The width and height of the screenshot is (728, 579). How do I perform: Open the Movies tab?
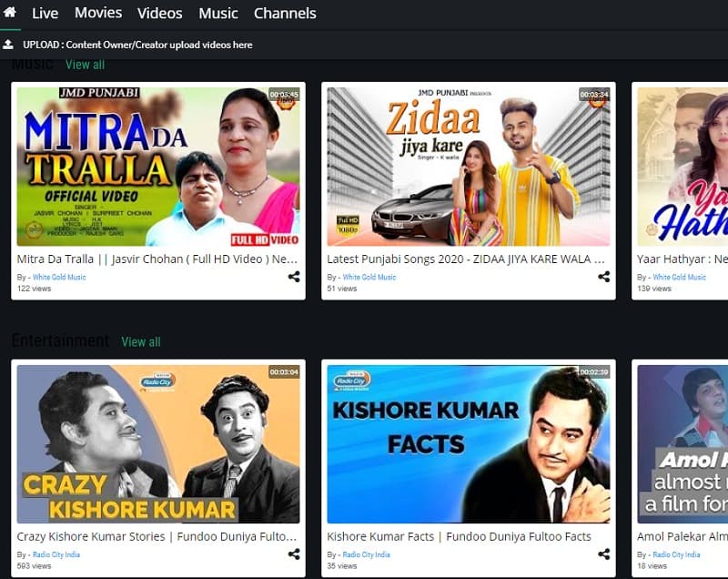[98, 13]
